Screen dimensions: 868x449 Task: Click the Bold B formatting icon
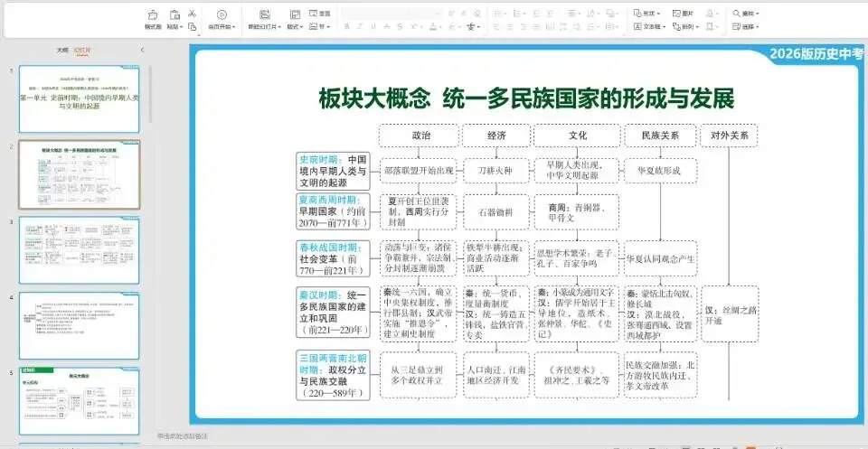[346, 26]
